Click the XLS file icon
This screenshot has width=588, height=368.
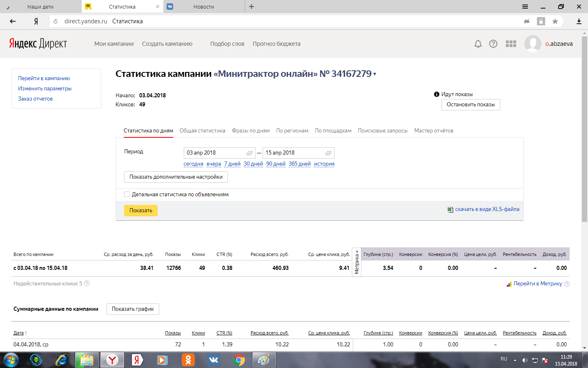click(450, 209)
